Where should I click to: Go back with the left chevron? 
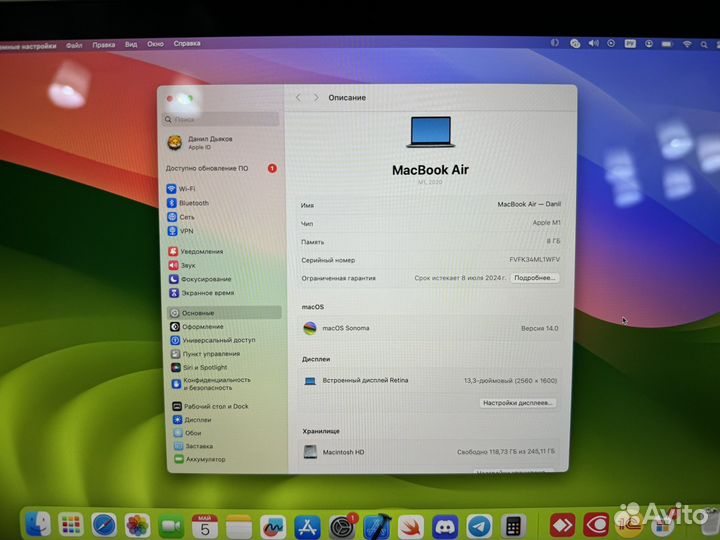pyautogui.click(x=298, y=98)
